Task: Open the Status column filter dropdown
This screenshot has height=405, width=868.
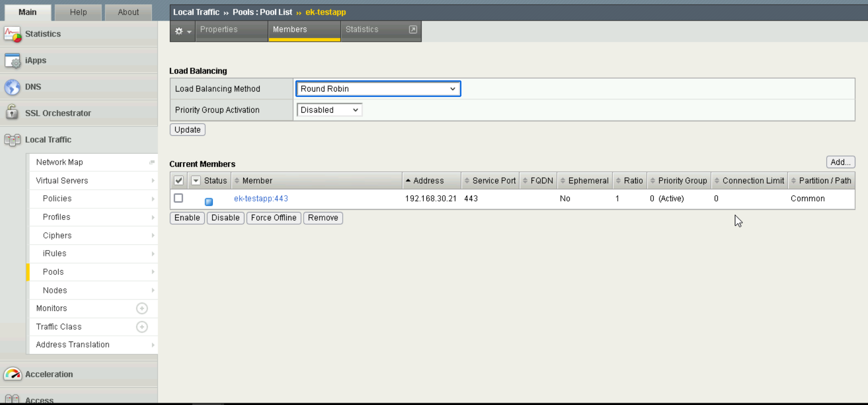Action: coord(196,181)
